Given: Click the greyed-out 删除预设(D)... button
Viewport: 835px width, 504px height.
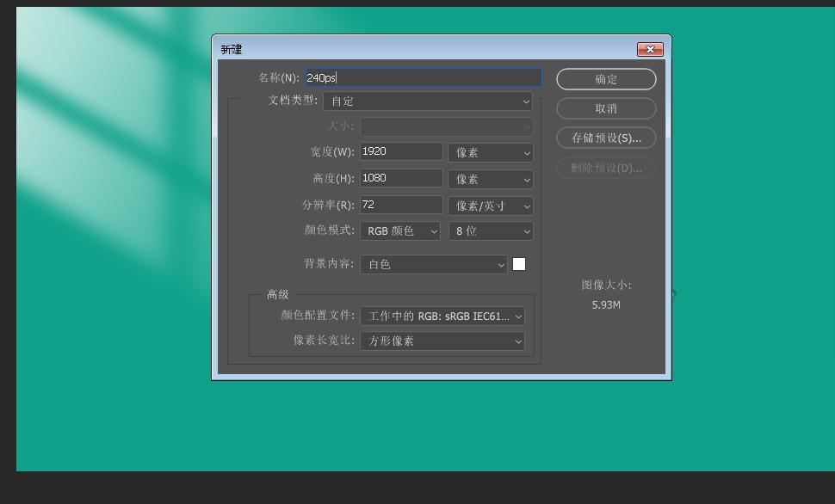Looking at the screenshot, I should [606, 168].
